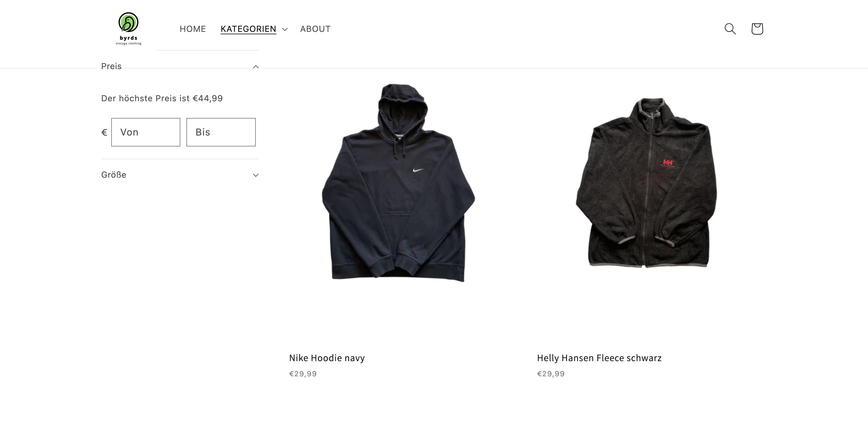Go to the HOME menu item

[x=193, y=29]
